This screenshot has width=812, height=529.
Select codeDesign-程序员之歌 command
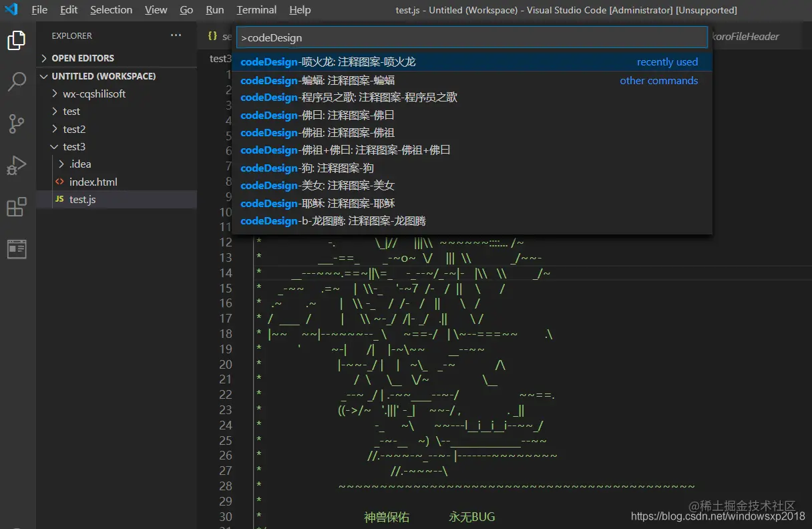(x=471, y=98)
